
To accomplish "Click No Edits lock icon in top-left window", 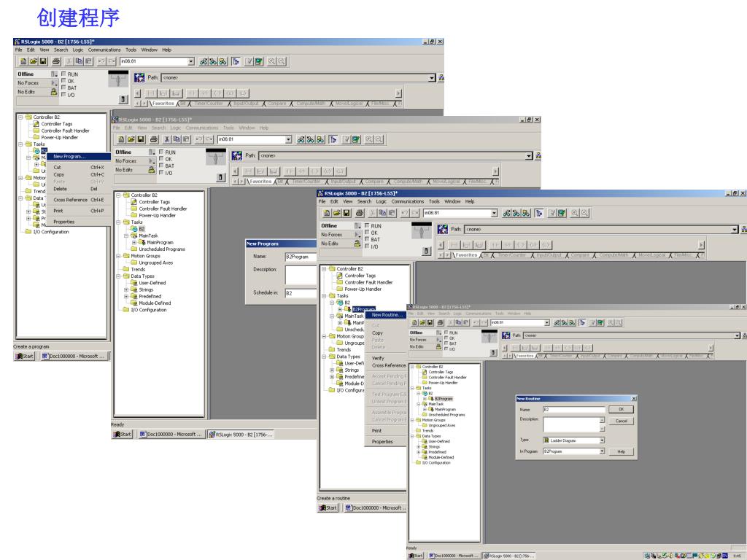I will click(54, 91).
